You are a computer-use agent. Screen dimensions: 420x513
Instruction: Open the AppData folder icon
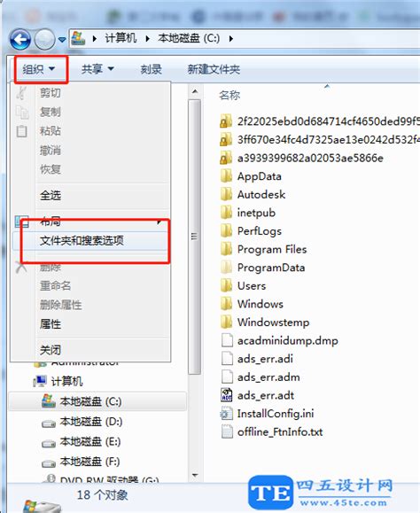[x=226, y=176]
